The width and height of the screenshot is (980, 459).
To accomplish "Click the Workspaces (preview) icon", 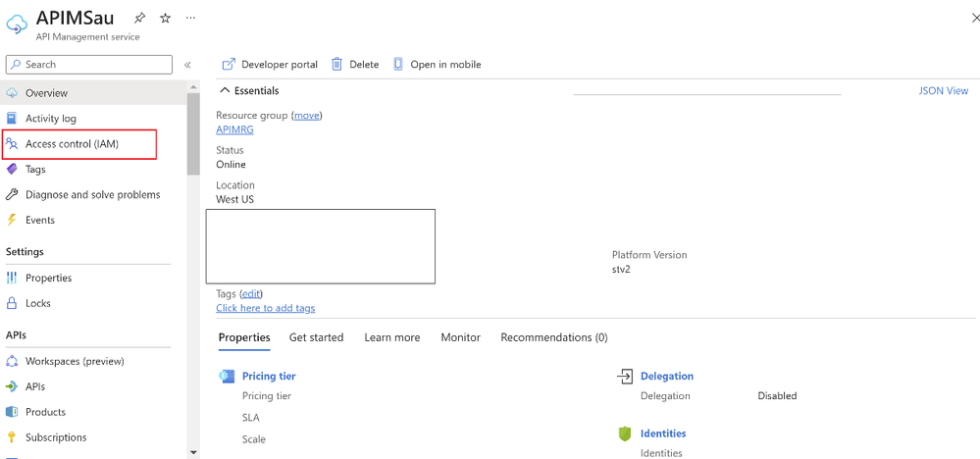I will (x=12, y=361).
